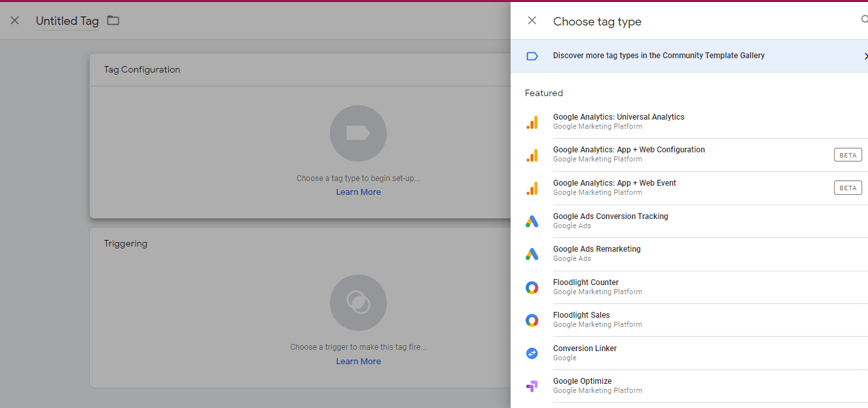This screenshot has width=868, height=408.
Task: Rename the tag in the Untitled Tag field
Action: 67,20
